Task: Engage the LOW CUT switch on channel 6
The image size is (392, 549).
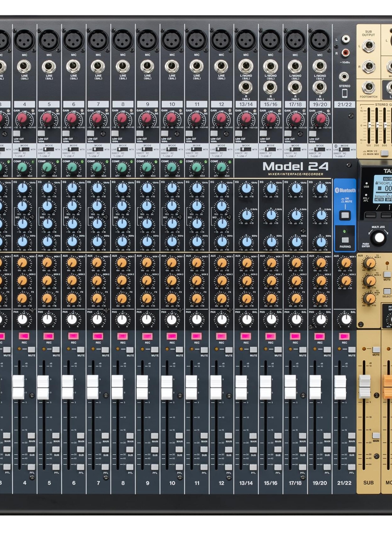Action: coord(66,133)
